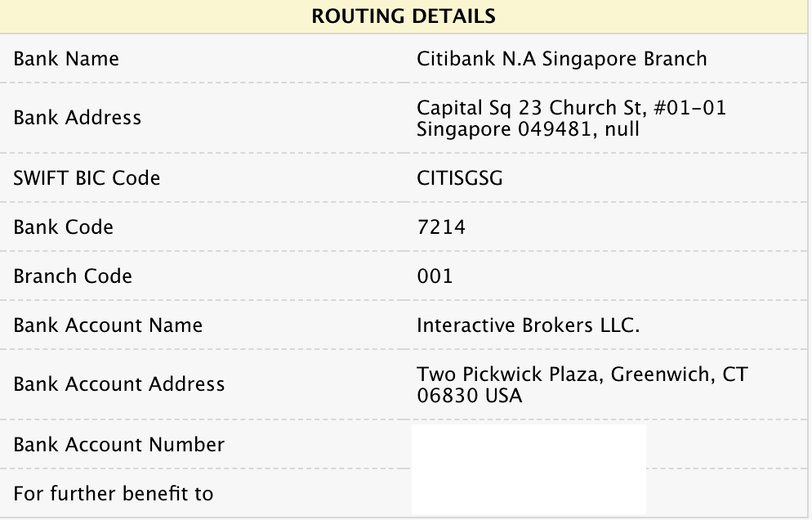Click the 06830 USA address line
This screenshot has width=812, height=520.
point(469,396)
